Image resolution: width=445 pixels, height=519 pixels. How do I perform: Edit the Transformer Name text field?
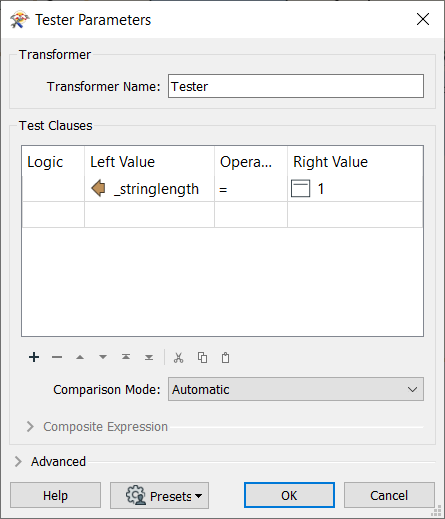pyautogui.click(x=296, y=86)
